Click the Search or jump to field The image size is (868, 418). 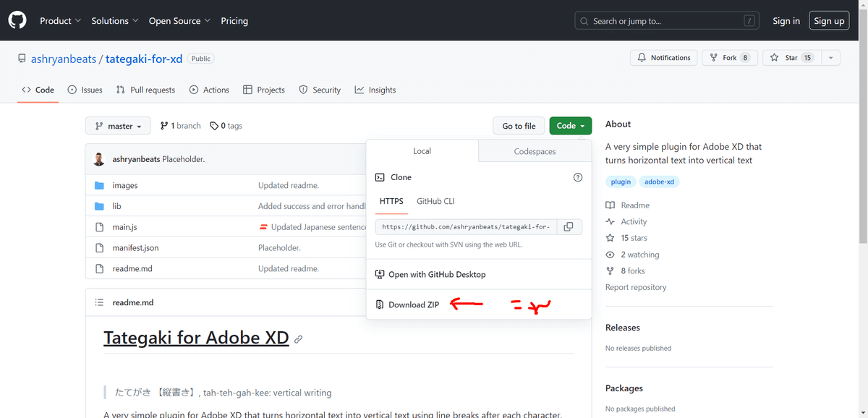[x=668, y=21]
